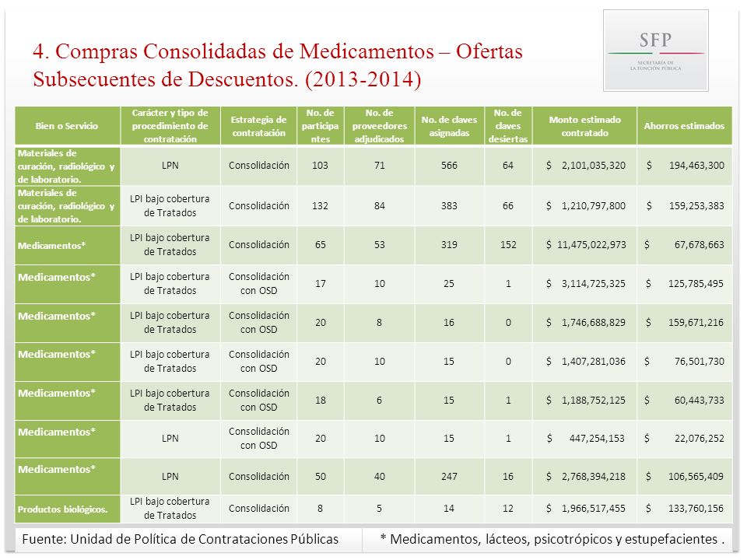Select the footnote '* Medicamentos, lácteos, psicotrópicos y estupefacientes'
Image resolution: width=747 pixels, height=560 pixels.
click(x=552, y=539)
